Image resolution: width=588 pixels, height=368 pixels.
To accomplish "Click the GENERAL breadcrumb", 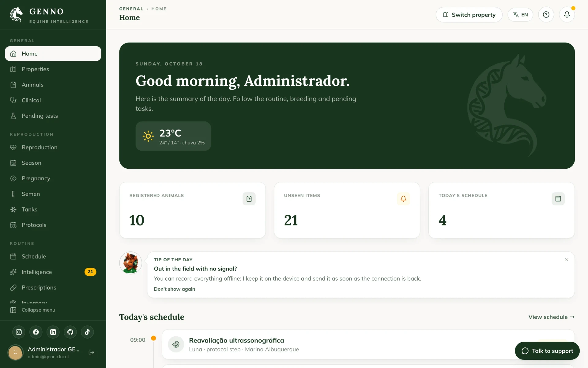I will tap(131, 9).
